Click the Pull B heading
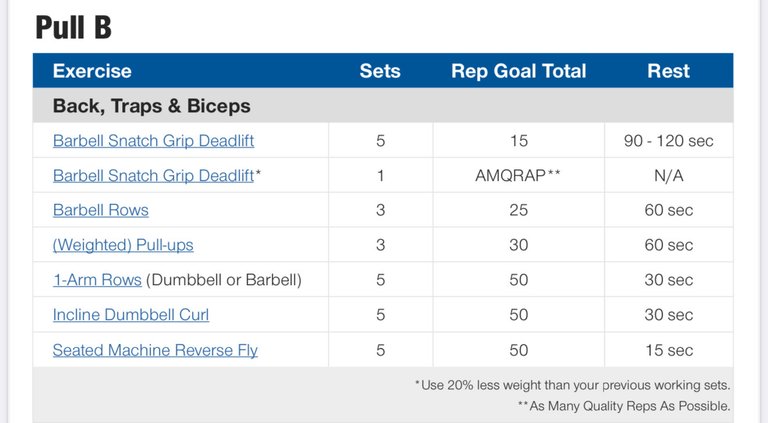 pyautogui.click(x=73, y=27)
